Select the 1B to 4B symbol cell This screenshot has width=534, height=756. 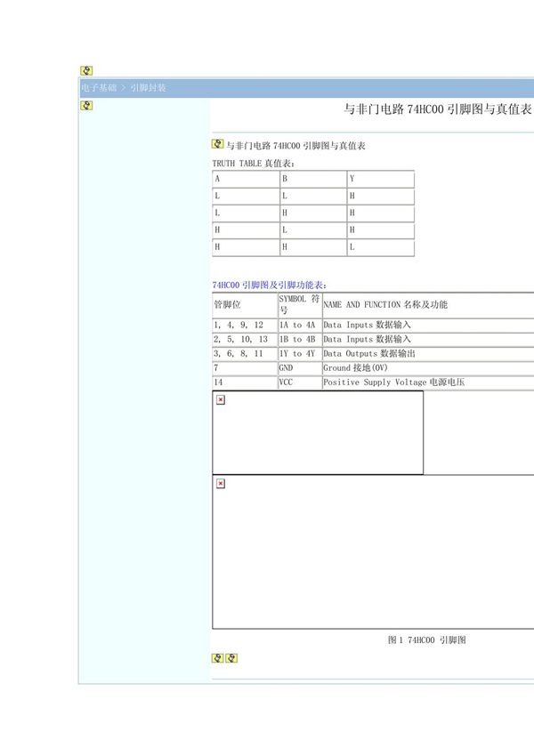pos(300,340)
